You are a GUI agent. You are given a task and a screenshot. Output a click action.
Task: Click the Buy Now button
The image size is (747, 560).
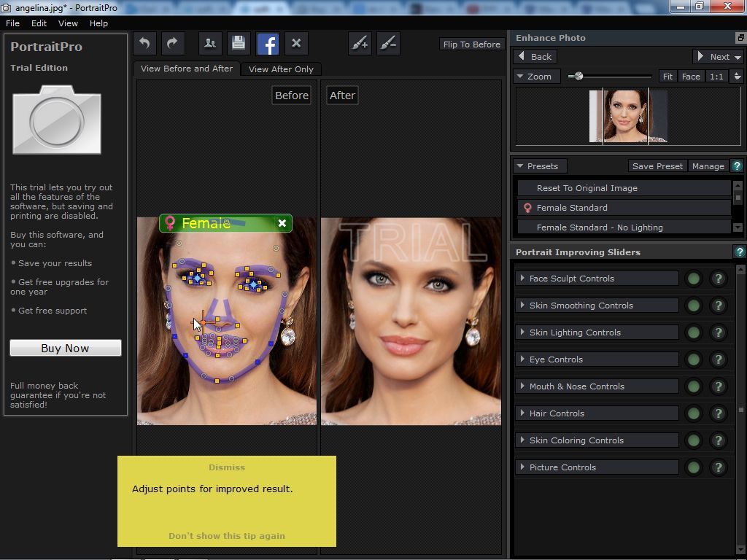click(65, 348)
